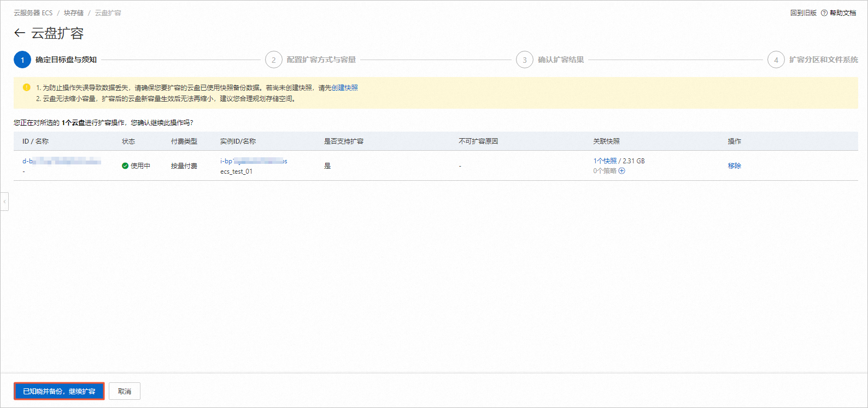Click the 实例ID/名称 column header

(x=238, y=141)
